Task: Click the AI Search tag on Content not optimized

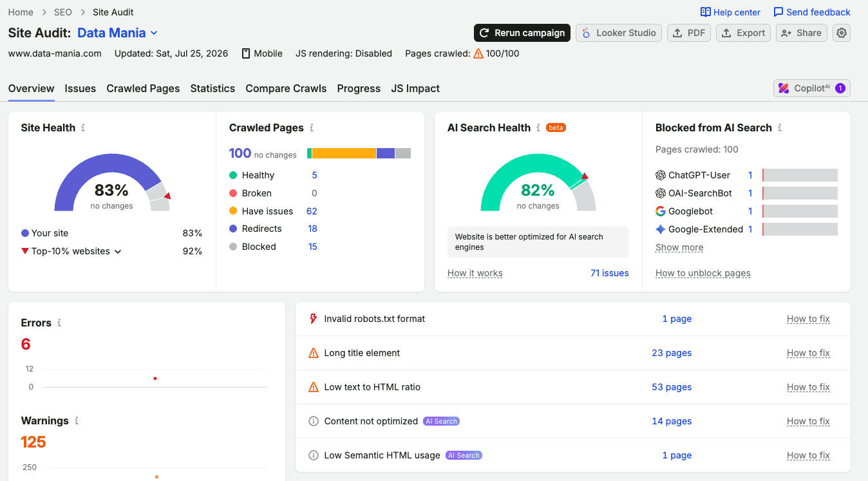Action: pos(442,421)
